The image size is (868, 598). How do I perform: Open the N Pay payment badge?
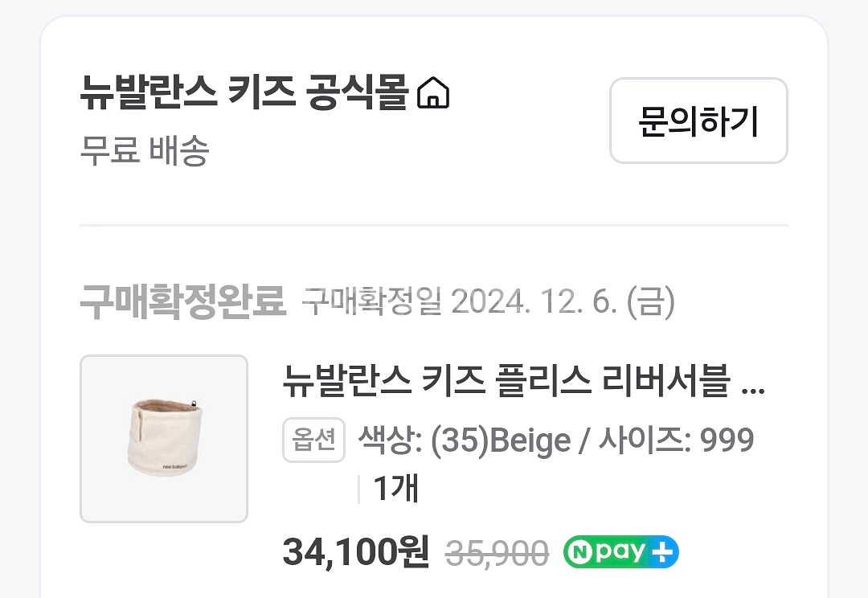(x=620, y=552)
